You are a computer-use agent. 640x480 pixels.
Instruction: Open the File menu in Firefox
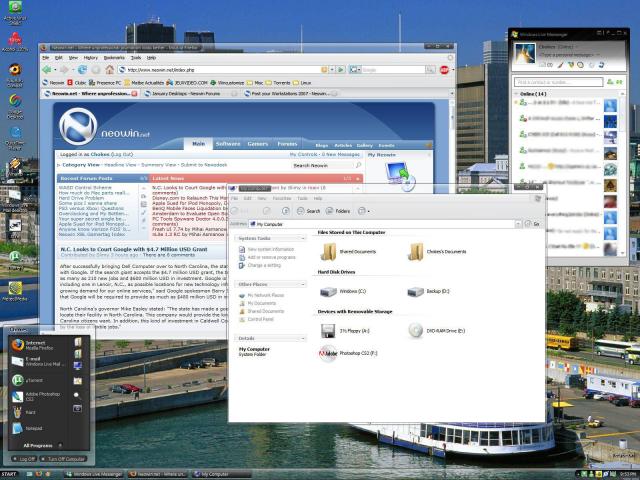pos(46,58)
